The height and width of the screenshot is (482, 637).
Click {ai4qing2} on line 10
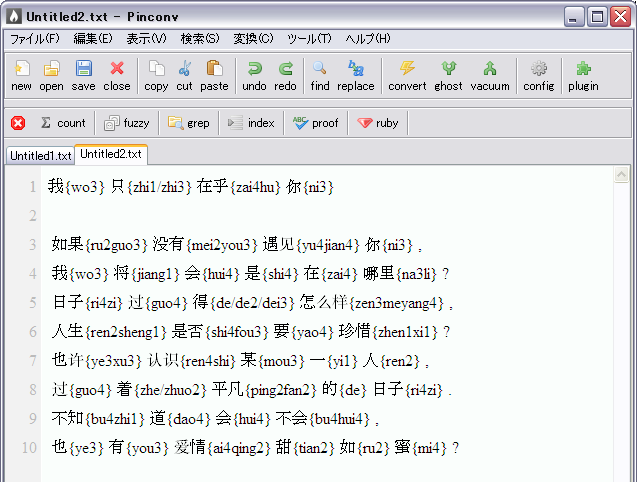click(239, 449)
